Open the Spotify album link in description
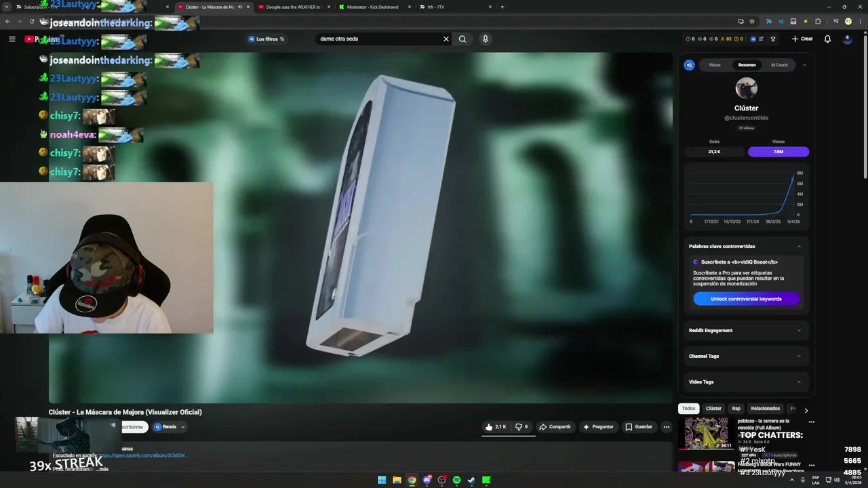The image size is (868, 488). point(144,455)
